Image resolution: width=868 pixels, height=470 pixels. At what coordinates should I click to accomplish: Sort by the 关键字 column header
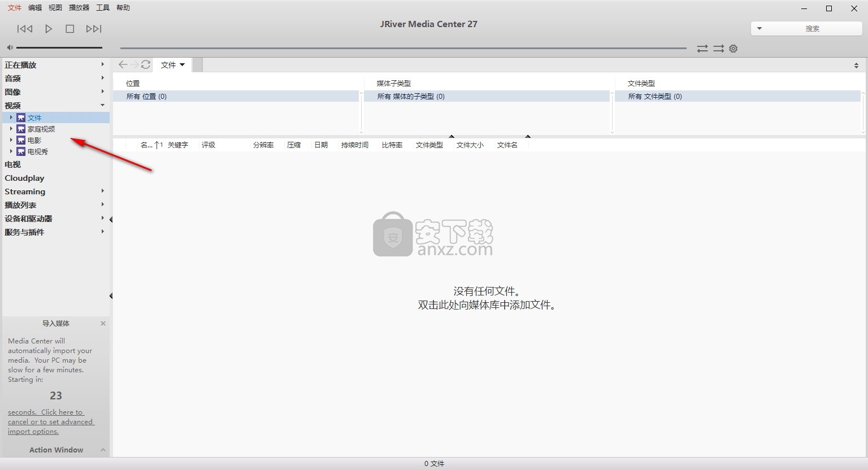coord(178,145)
